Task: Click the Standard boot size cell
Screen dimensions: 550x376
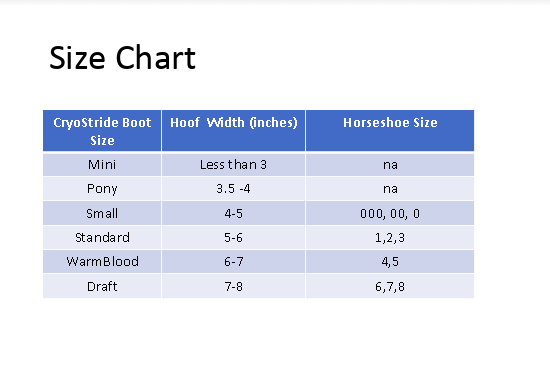Action: (102, 237)
